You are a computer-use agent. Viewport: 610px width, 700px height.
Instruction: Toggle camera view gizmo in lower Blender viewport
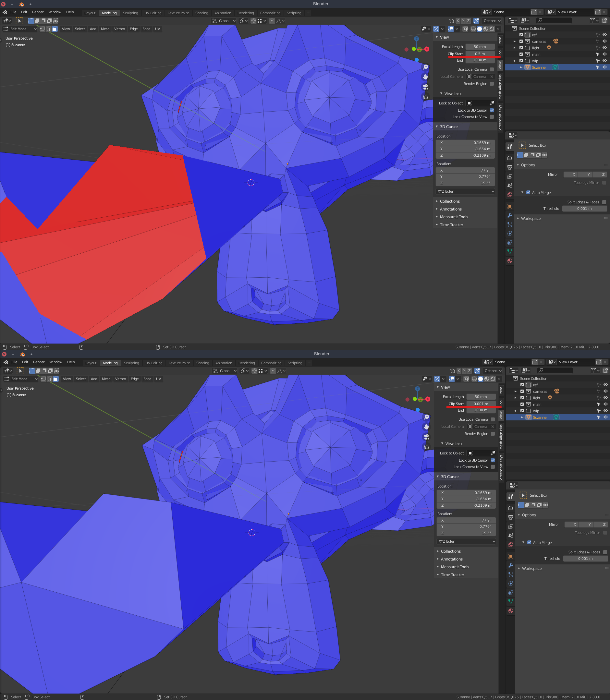[427, 437]
